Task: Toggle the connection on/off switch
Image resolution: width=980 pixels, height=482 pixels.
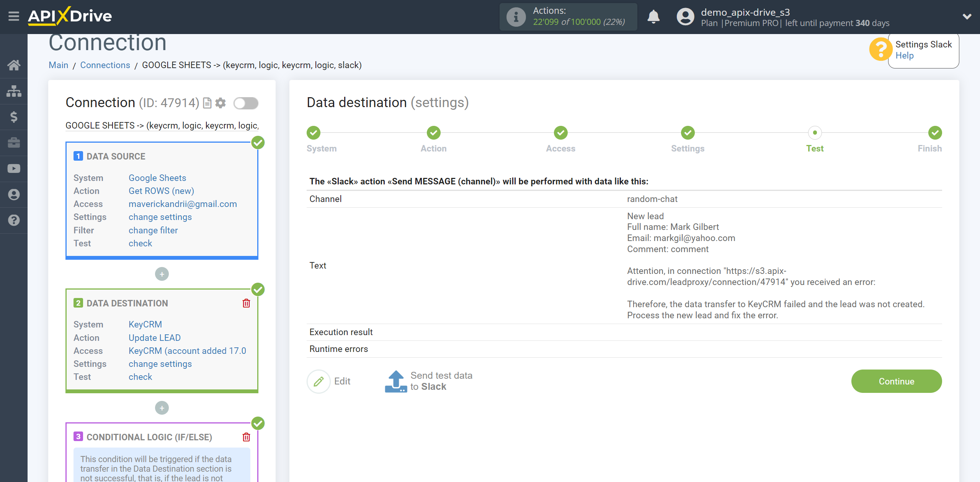Action: (246, 103)
